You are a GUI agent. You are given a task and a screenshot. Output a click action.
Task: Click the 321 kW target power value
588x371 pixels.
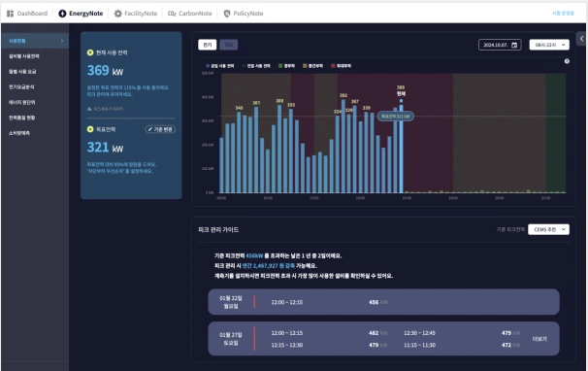tap(105, 148)
